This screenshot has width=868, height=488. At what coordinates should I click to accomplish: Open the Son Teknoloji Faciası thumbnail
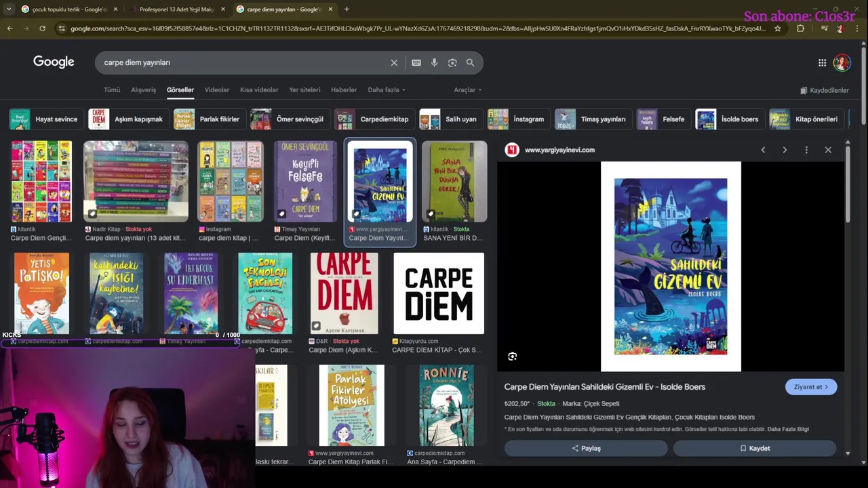(x=265, y=293)
